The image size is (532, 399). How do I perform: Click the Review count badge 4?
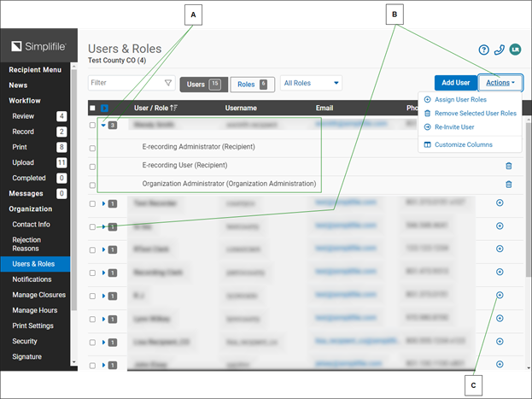(61, 116)
